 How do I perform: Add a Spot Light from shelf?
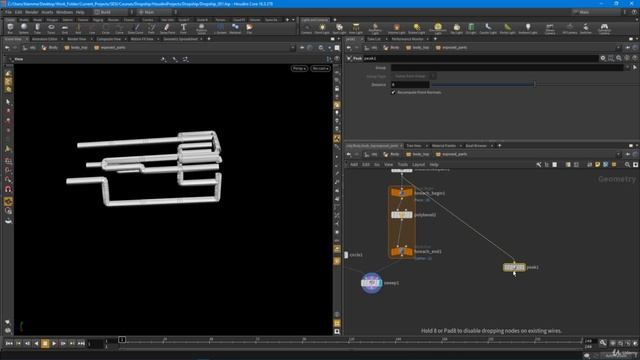[339, 29]
